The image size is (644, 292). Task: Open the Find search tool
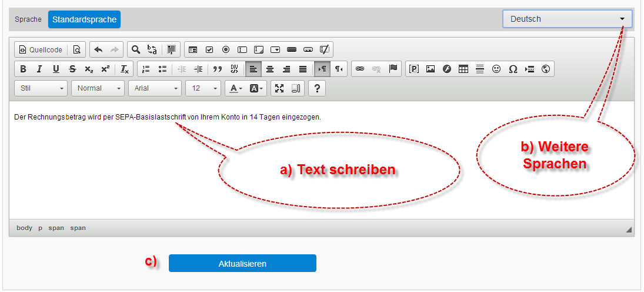pyautogui.click(x=135, y=50)
